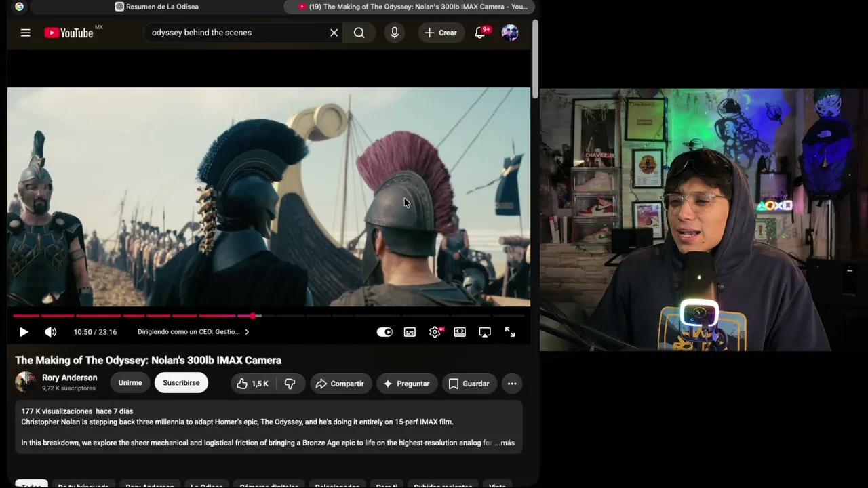Switch to the "Resumen de La Odisea" tab

tap(156, 7)
